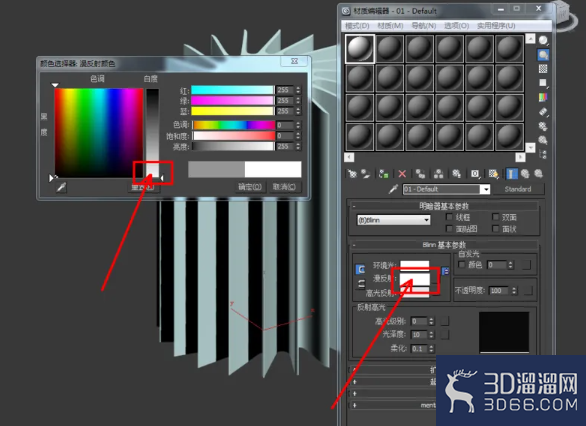This screenshot has width=586, height=426.
Task: Expand the mental ray rollout plus sign
Action: 355,405
